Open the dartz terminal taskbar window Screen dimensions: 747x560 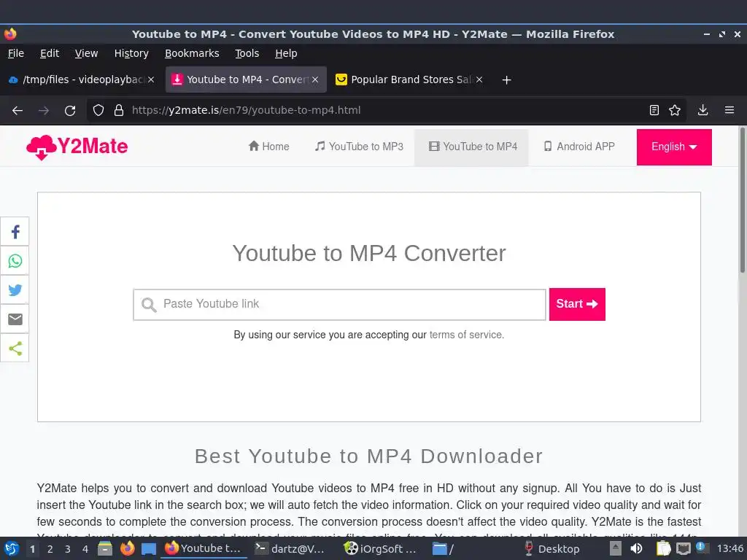coord(290,549)
